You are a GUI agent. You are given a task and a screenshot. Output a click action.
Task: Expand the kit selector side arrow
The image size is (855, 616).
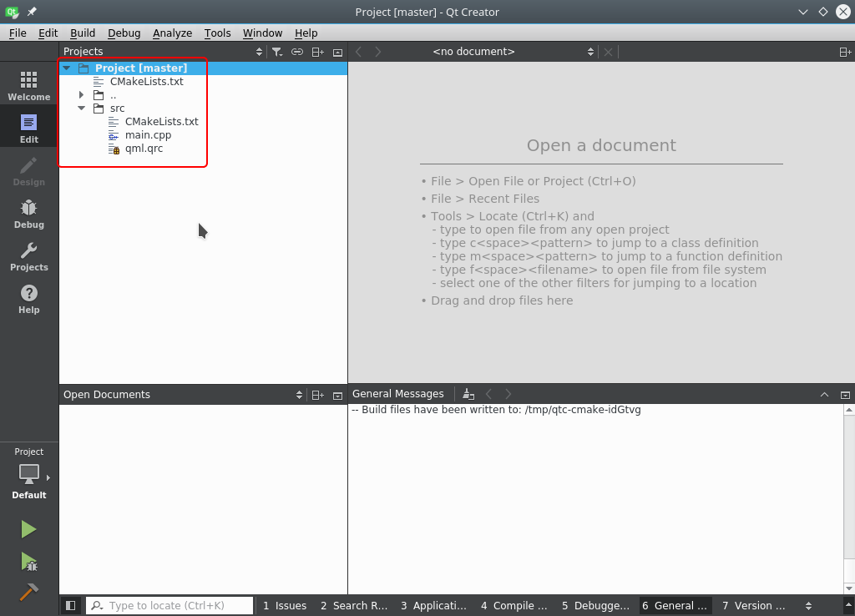coord(48,477)
